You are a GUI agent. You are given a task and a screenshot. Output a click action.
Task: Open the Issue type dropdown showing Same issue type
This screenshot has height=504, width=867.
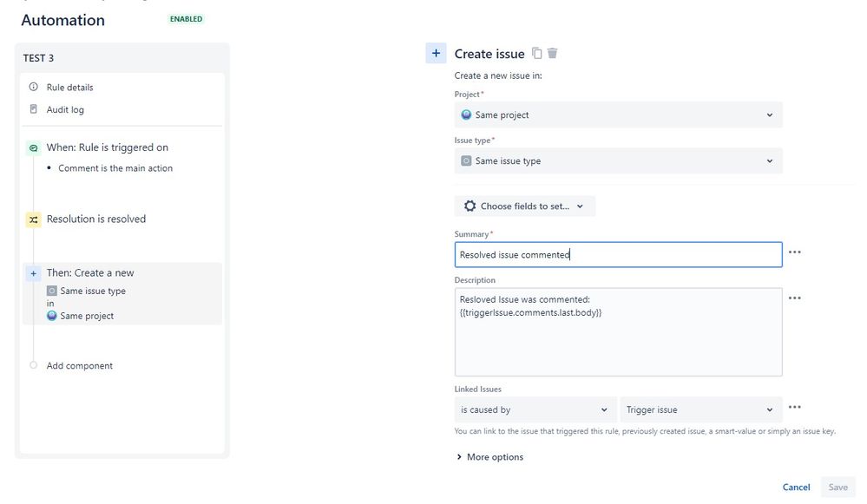tap(618, 160)
